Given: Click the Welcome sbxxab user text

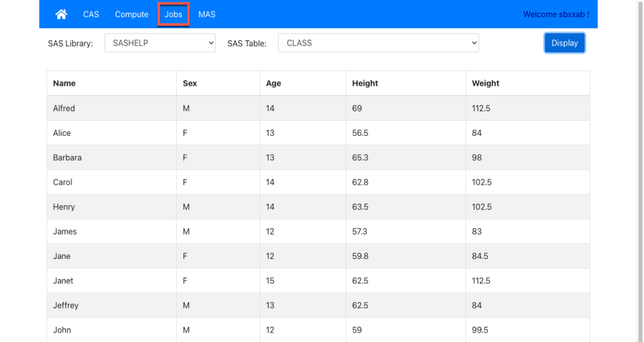Looking at the screenshot, I should click(556, 14).
